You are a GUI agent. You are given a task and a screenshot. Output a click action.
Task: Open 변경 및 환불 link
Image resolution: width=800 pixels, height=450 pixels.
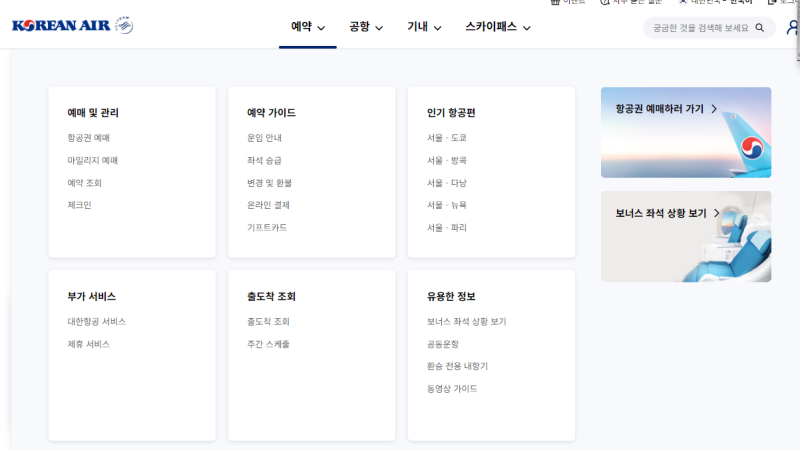pos(269,183)
